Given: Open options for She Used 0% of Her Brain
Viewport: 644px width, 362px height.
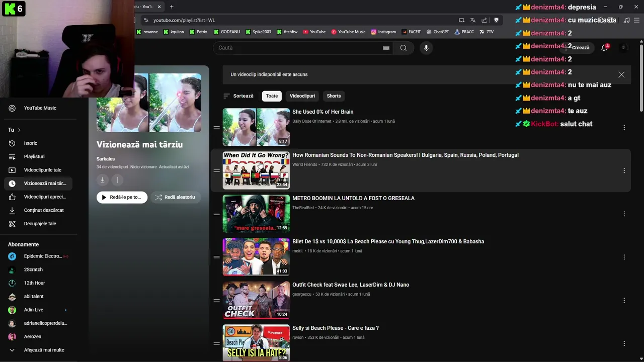Looking at the screenshot, I should tap(624, 127).
